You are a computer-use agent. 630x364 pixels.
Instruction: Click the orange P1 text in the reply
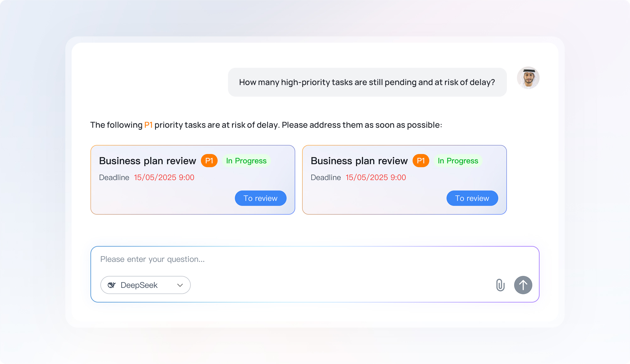point(148,125)
